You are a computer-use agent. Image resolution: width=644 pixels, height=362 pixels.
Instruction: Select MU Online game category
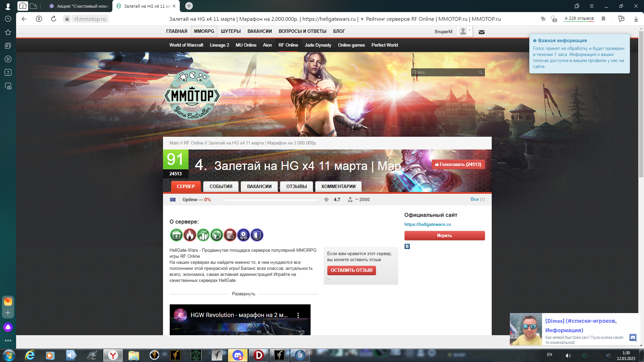tap(246, 45)
